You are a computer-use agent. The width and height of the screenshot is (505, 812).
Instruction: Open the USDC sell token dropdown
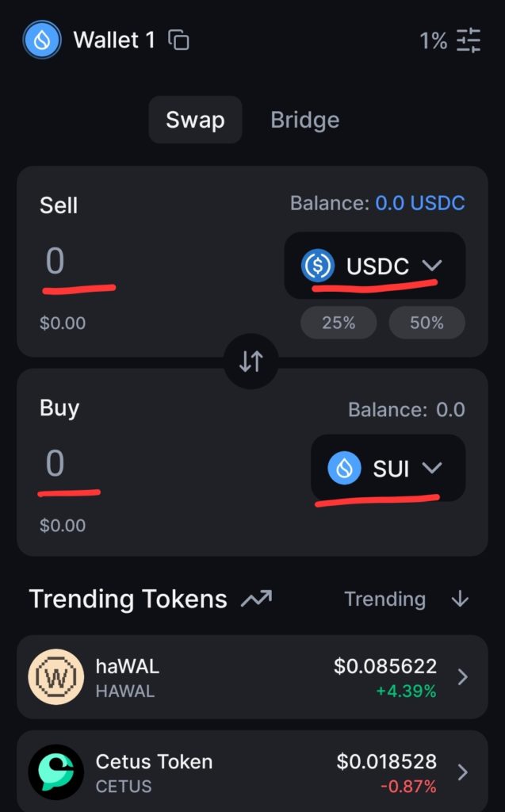374,266
